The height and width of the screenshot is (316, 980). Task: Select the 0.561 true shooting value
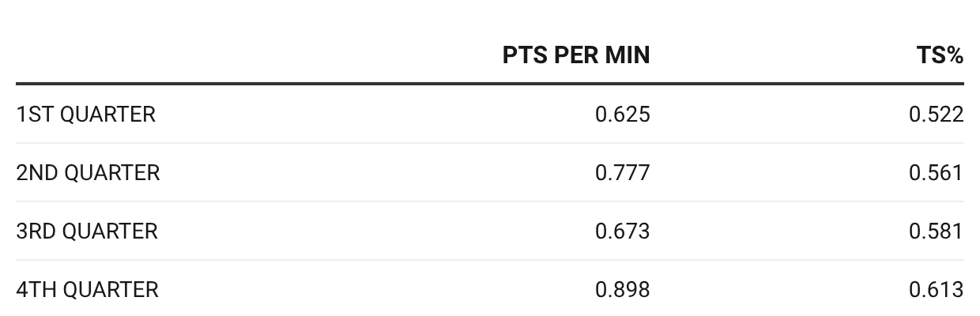[x=937, y=173]
